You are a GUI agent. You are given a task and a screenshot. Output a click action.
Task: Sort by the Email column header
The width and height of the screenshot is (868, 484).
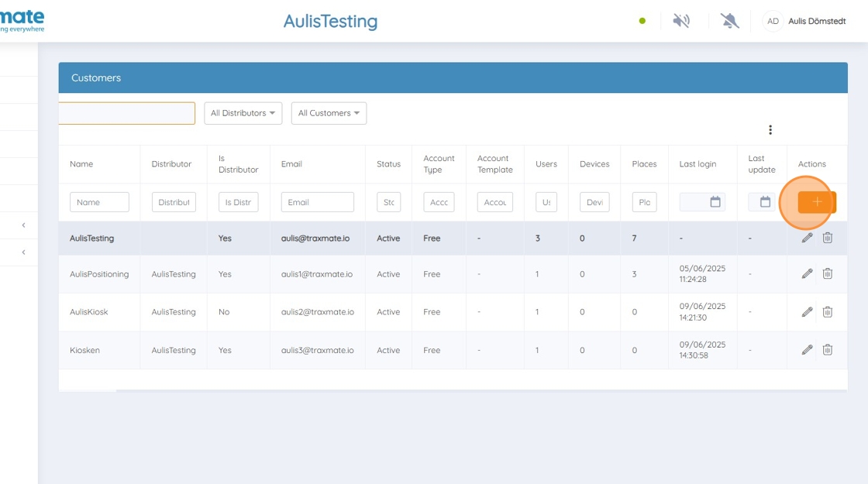pyautogui.click(x=291, y=164)
